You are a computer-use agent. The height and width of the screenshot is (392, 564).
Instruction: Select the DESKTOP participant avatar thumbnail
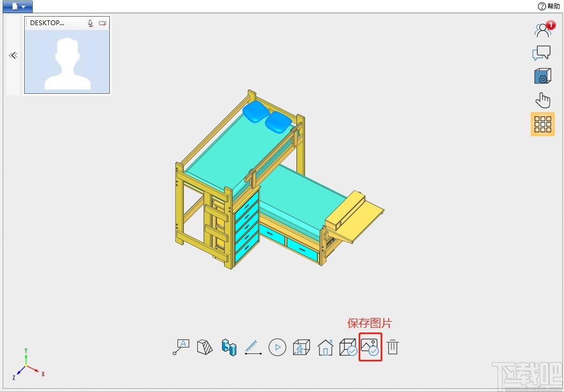(x=67, y=62)
